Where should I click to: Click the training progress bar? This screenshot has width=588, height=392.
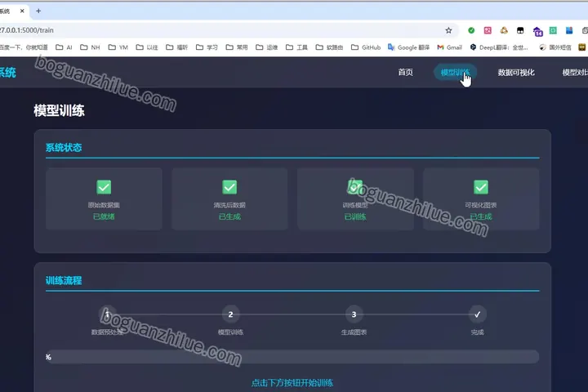(x=292, y=357)
